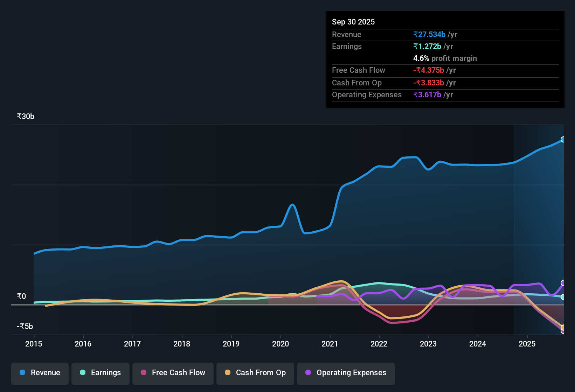Click the 4.6% profit margin text
Screen dimensions: 575x392
(445, 58)
